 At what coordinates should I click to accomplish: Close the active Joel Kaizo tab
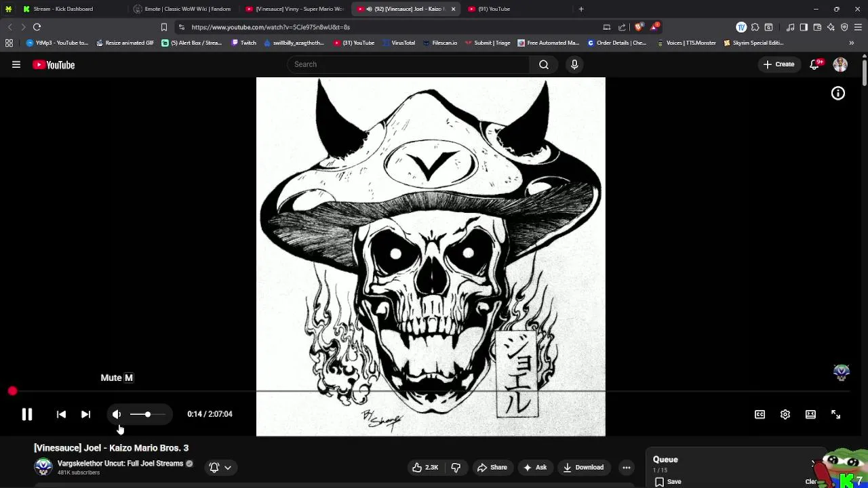(x=453, y=9)
